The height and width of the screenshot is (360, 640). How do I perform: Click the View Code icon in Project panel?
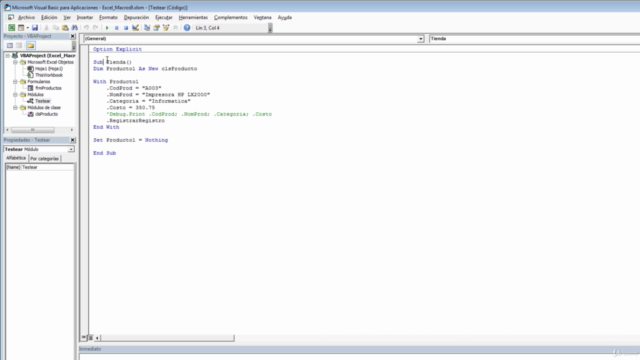click(x=10, y=45)
